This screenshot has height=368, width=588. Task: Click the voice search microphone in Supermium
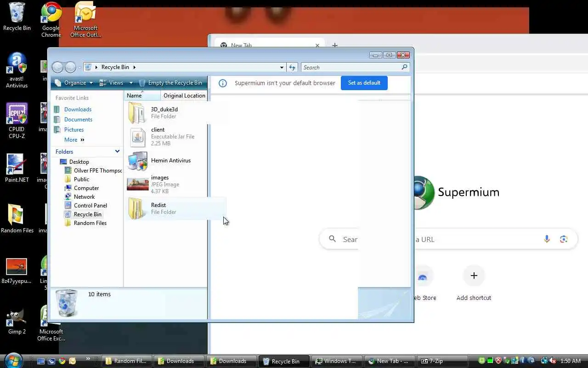[547, 239]
